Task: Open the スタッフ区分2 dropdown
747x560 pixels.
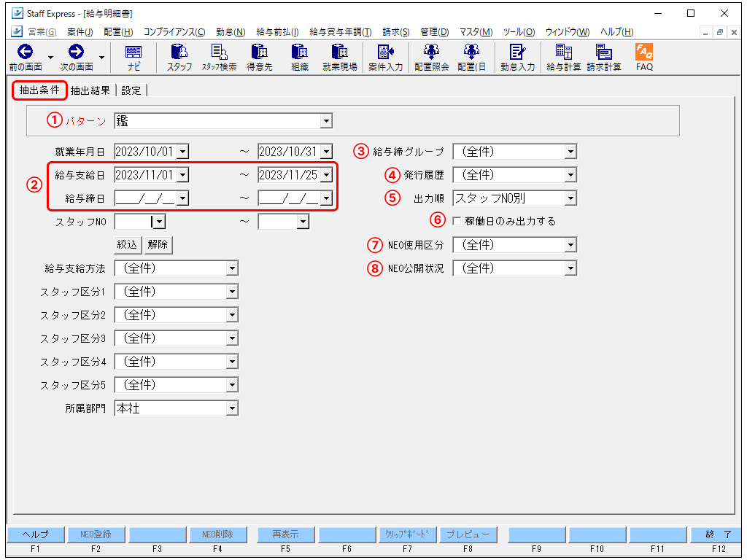Action: coord(232,315)
